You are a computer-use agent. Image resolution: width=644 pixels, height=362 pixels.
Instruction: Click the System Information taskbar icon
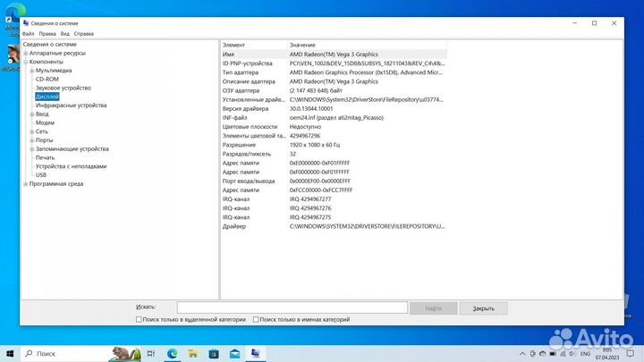(255, 353)
